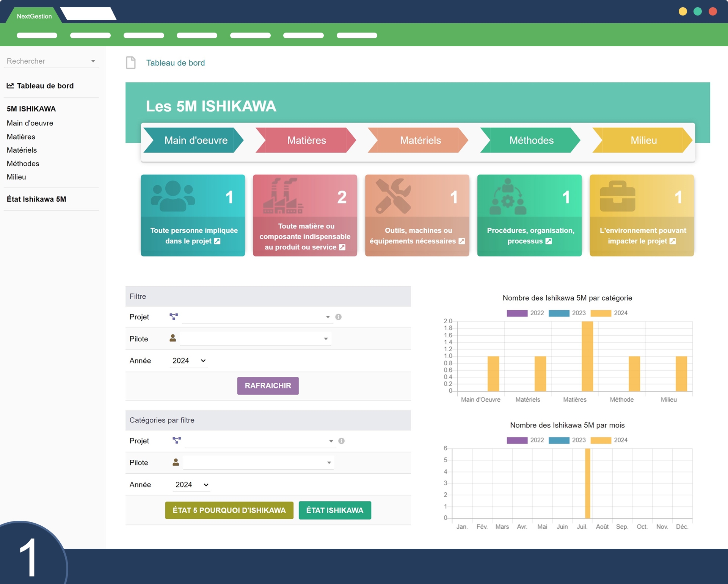The width and height of the screenshot is (728, 584).
Task: Toggle the 2023 blue legend in monthly chart
Action: point(559,440)
